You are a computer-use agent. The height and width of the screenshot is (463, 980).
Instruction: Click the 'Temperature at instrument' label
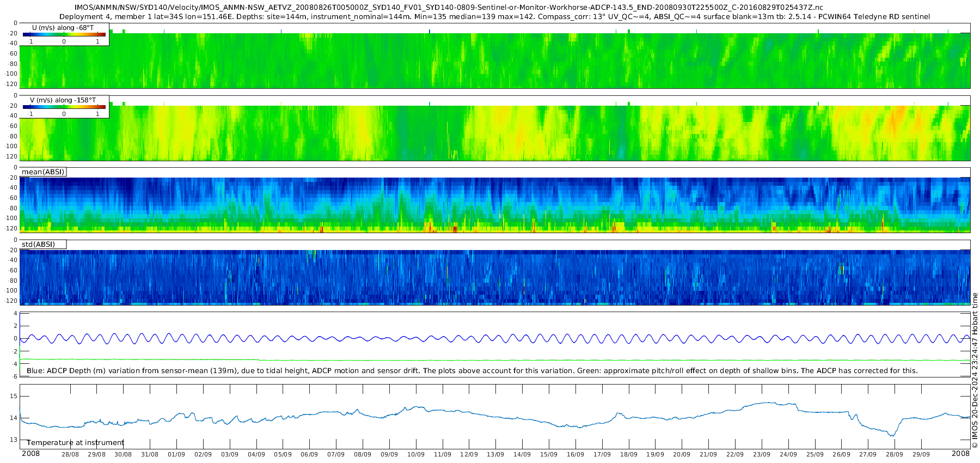tap(75, 443)
